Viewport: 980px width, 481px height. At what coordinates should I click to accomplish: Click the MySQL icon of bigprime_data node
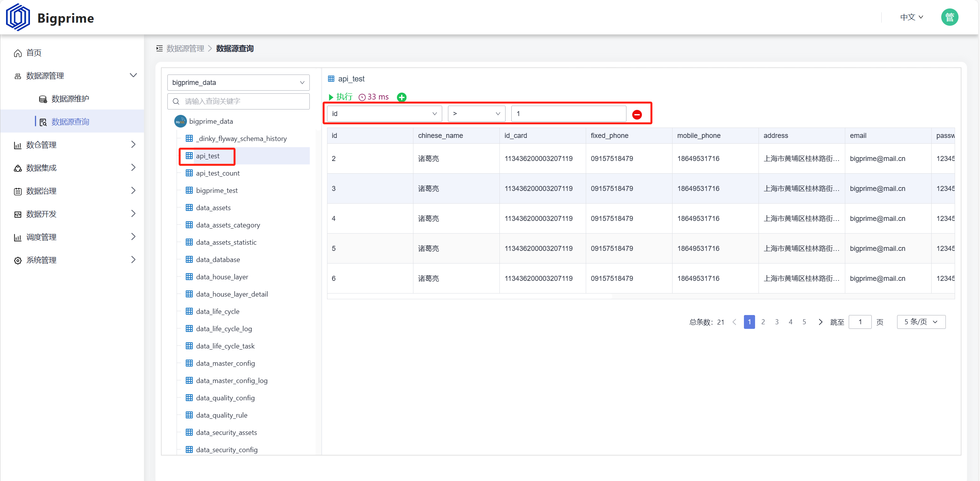(x=180, y=121)
